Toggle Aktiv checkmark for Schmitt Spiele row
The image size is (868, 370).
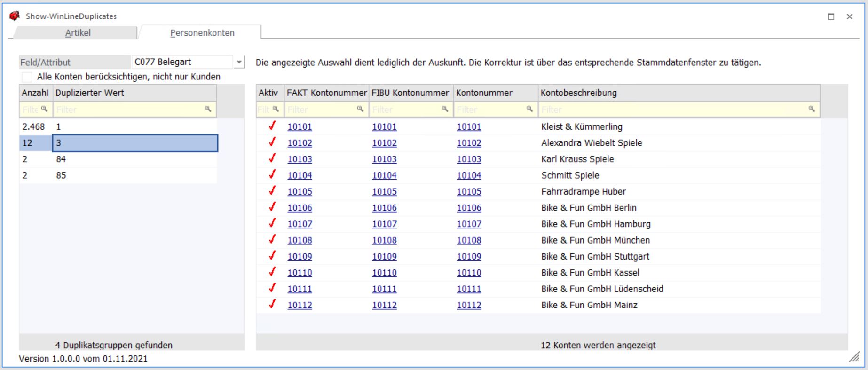tap(272, 175)
